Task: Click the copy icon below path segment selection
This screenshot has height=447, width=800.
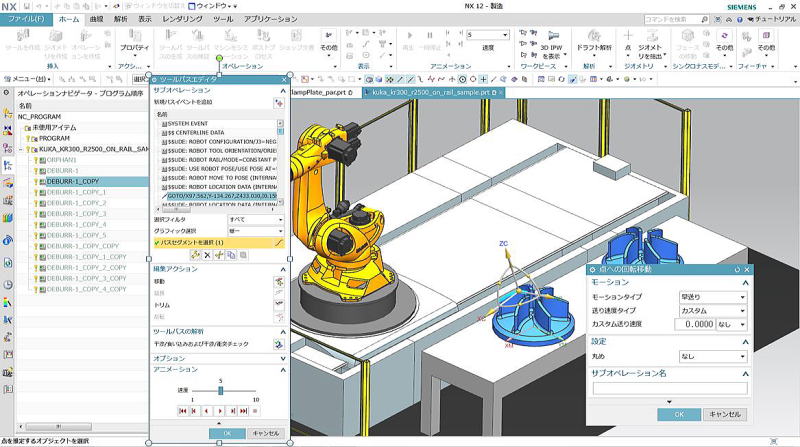Action: pos(231,255)
